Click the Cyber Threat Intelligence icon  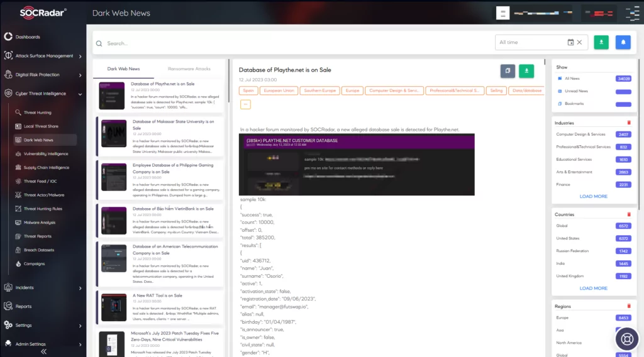point(8,93)
